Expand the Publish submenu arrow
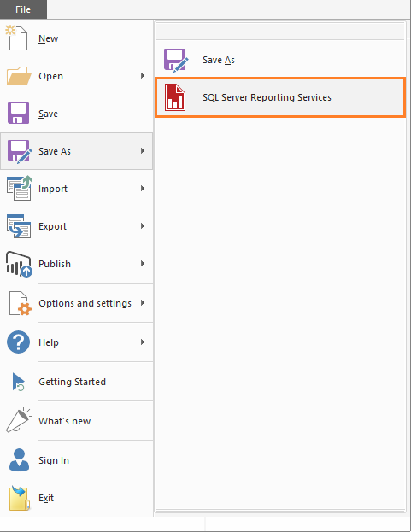 [143, 264]
